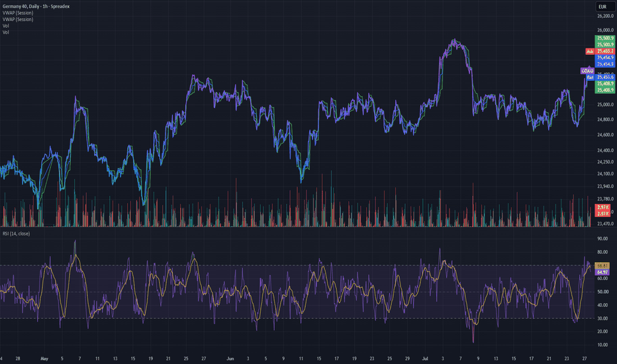Click the 90.00 RSI axis level
Image resolution: width=617 pixels, height=364 pixels.
pyautogui.click(x=602, y=238)
